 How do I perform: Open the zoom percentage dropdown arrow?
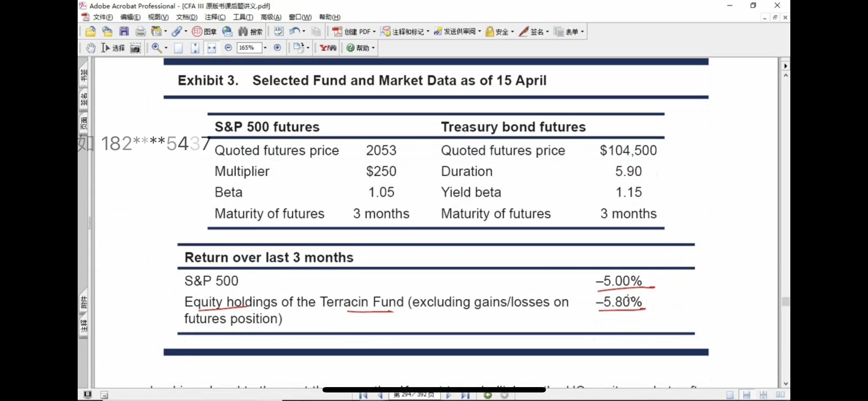265,48
